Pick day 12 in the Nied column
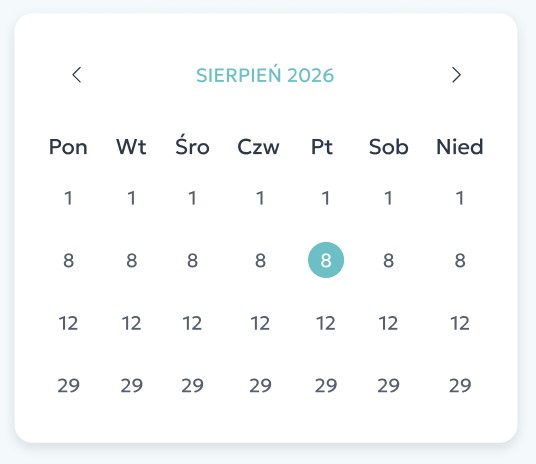The width and height of the screenshot is (536, 464). click(460, 323)
